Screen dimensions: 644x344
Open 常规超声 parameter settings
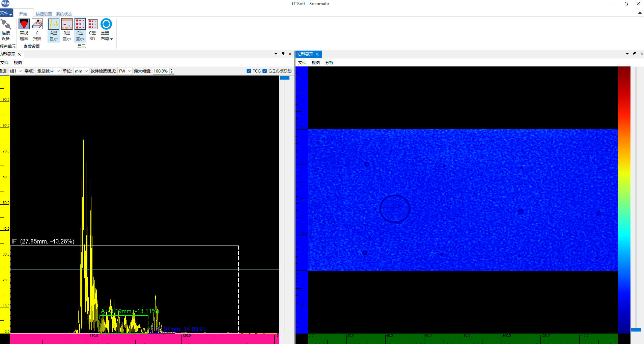tap(24, 30)
